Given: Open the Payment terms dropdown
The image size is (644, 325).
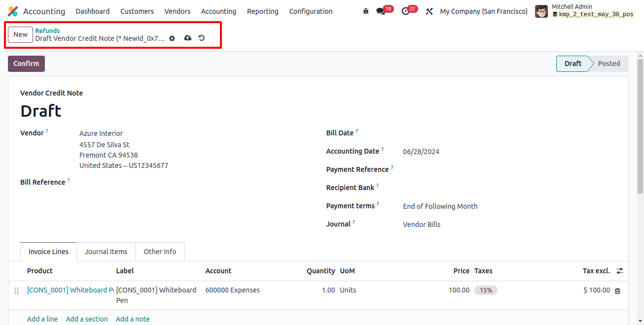Looking at the screenshot, I should click(440, 206).
